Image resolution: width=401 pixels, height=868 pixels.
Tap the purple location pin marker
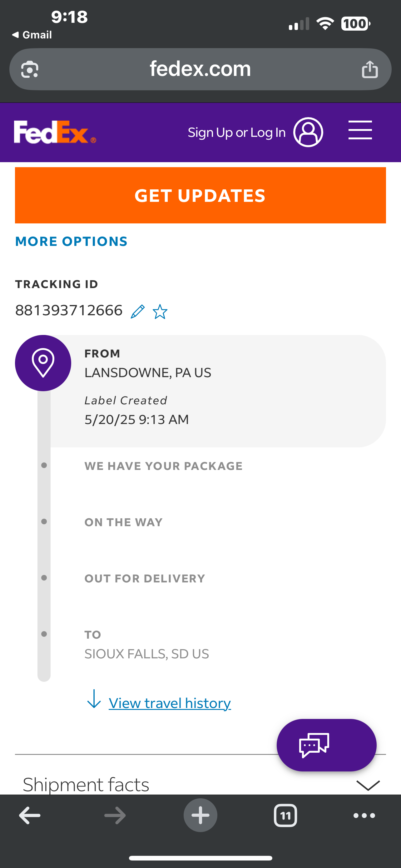click(43, 363)
